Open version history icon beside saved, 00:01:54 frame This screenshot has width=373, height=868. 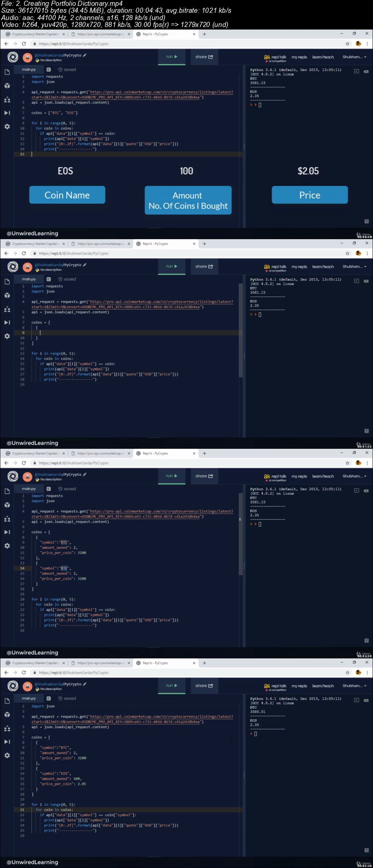point(60,279)
